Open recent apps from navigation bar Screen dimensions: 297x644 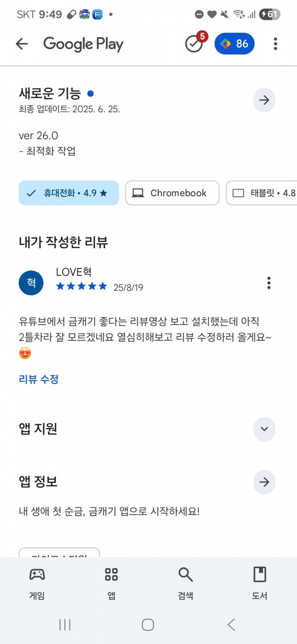65,625
